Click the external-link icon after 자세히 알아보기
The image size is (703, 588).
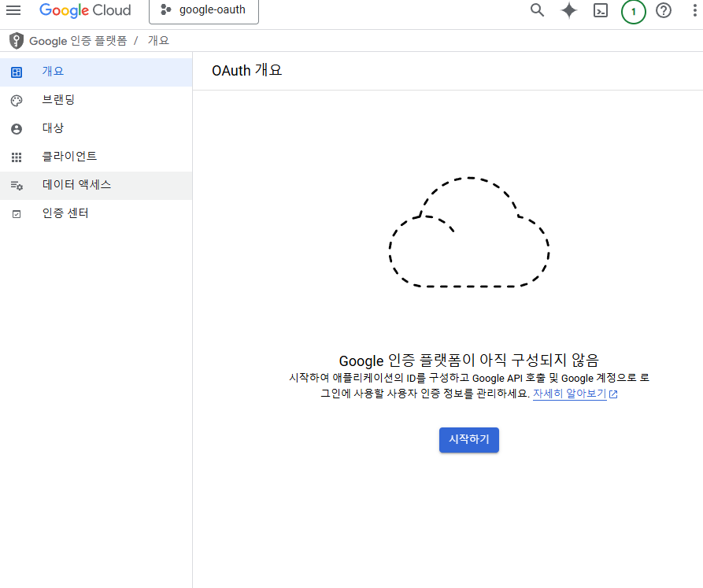click(613, 394)
